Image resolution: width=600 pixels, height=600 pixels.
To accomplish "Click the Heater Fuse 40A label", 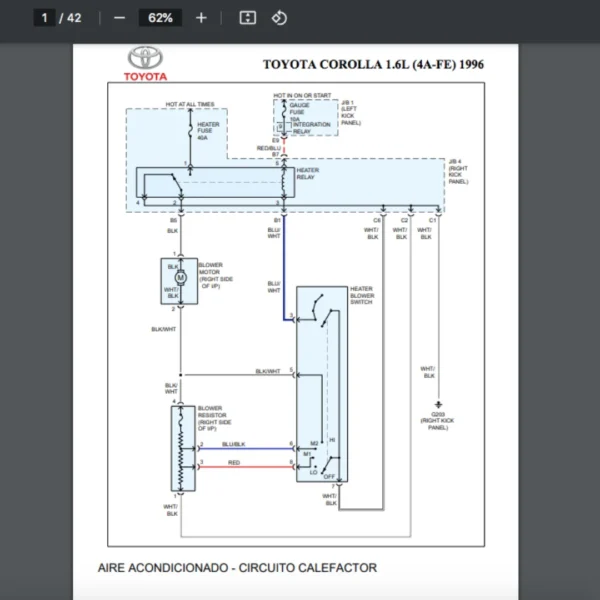I will (208, 130).
